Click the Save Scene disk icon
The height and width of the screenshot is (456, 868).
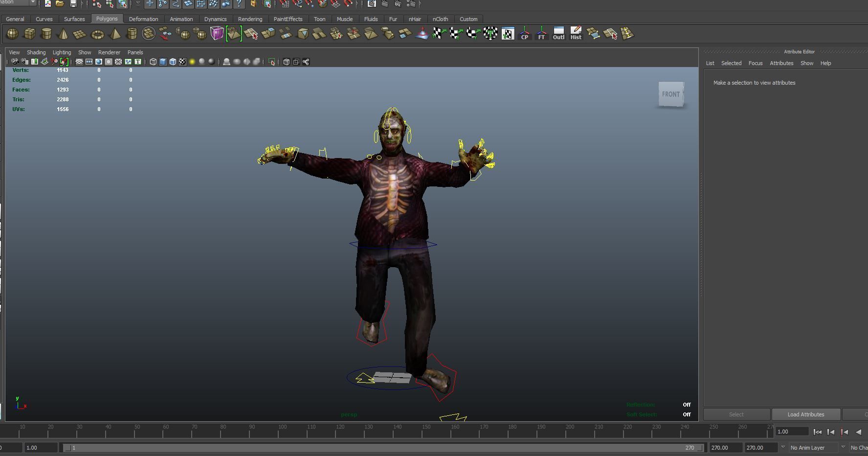[x=73, y=3]
